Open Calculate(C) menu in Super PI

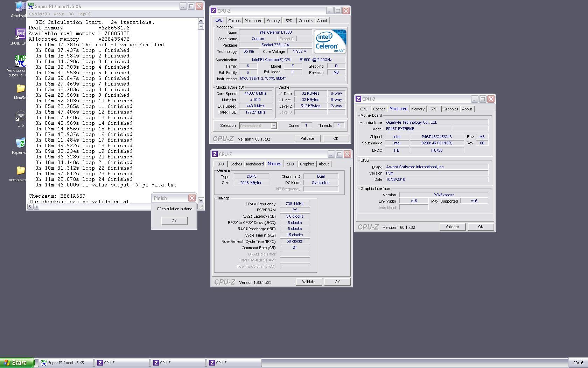click(39, 14)
